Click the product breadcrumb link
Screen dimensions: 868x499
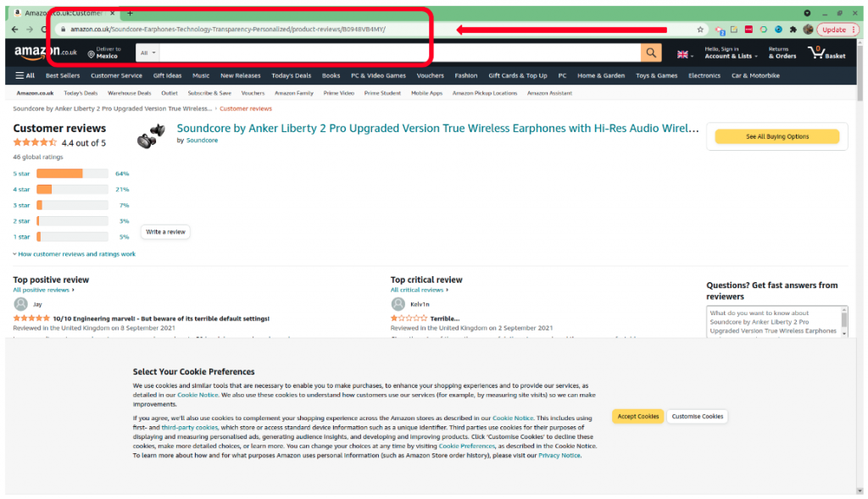tap(113, 109)
